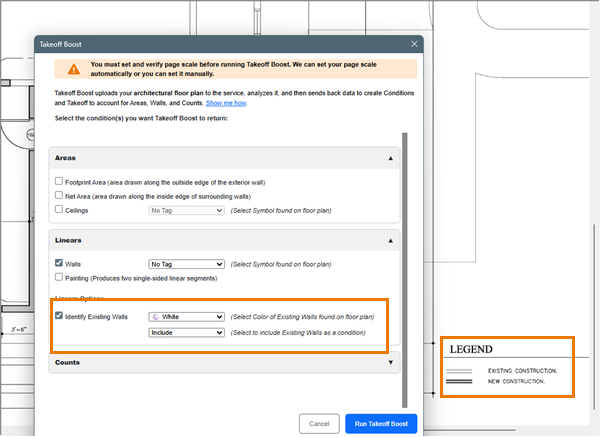The width and height of the screenshot is (600, 437).
Task: Click the Areas section header
Action: pyautogui.click(x=224, y=158)
